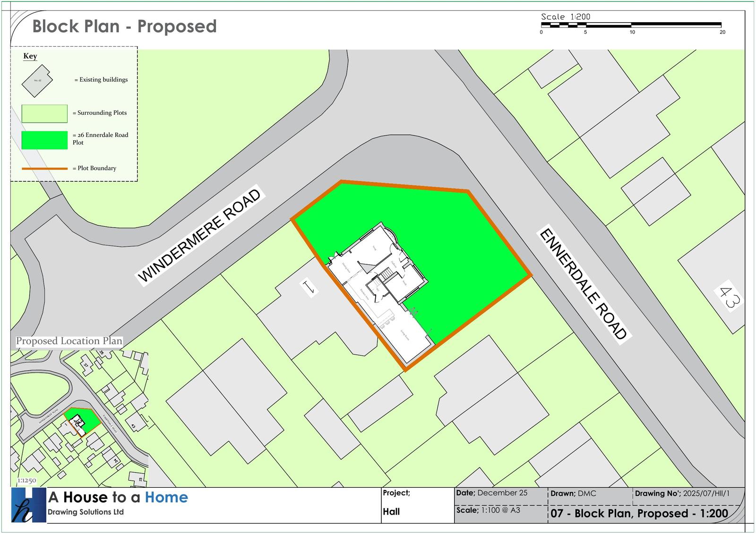756x534 pixels.
Task: Click the Proposed Location Plan heading
Action: tap(69, 341)
